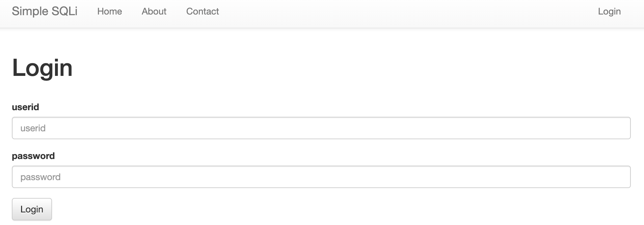The width and height of the screenshot is (644, 225).
Task: Open the Home navigation item
Action: click(x=109, y=12)
